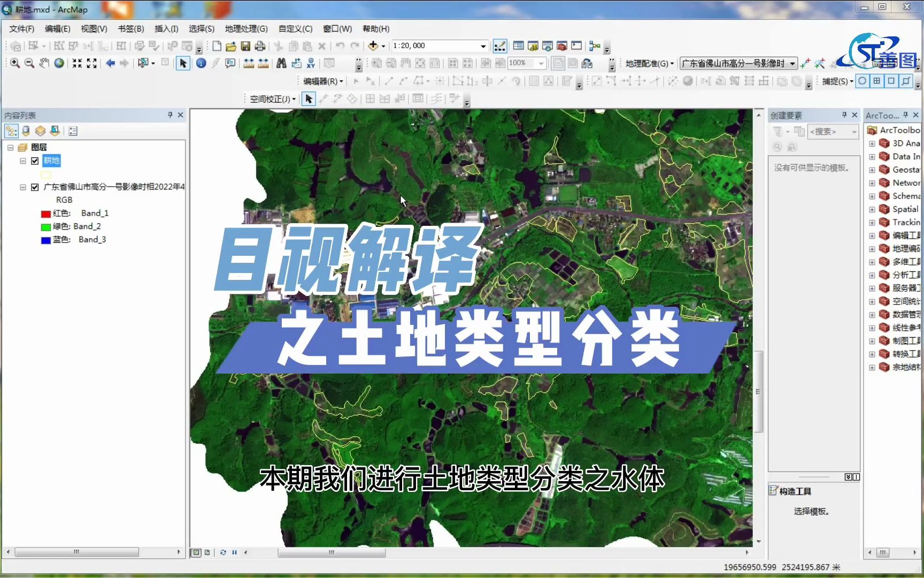Open the Catalog window icon
924x578 pixels.
point(533,46)
